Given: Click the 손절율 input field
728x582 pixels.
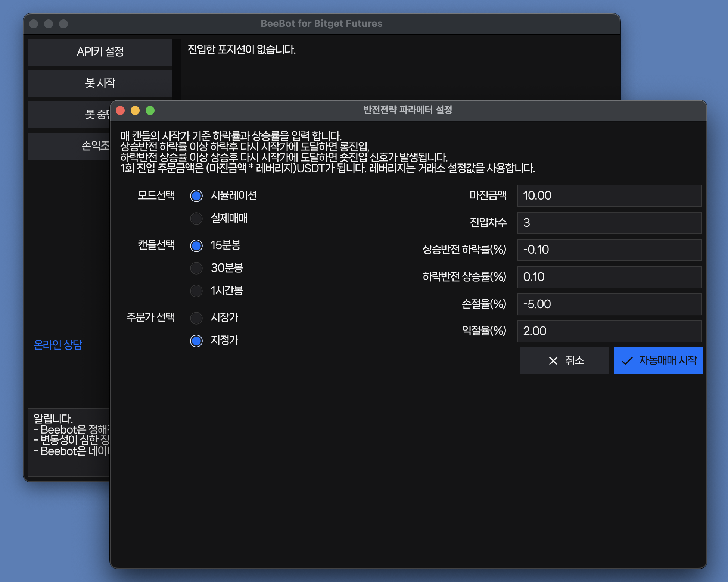Looking at the screenshot, I should tap(609, 304).
